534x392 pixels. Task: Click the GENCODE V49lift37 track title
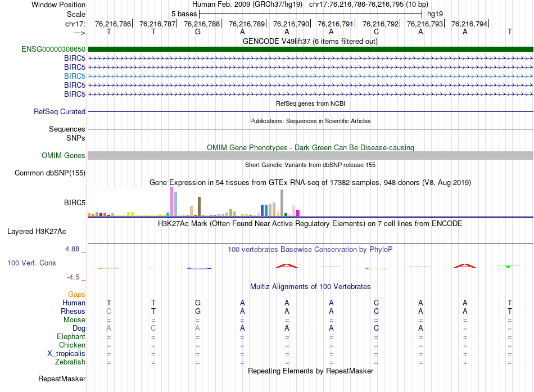(x=310, y=41)
